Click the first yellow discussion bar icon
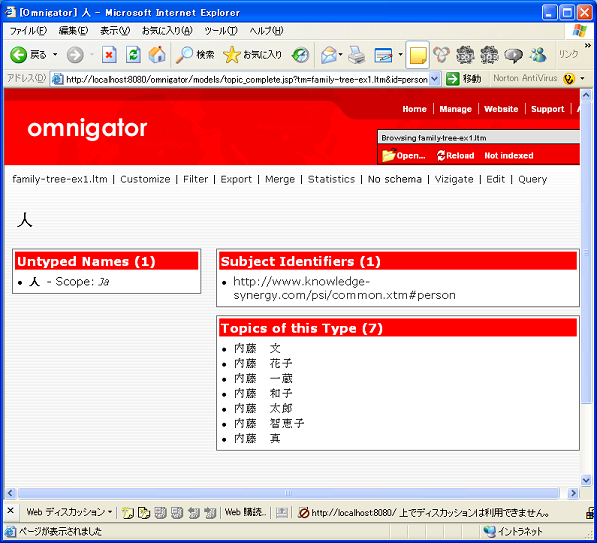 click(128, 513)
